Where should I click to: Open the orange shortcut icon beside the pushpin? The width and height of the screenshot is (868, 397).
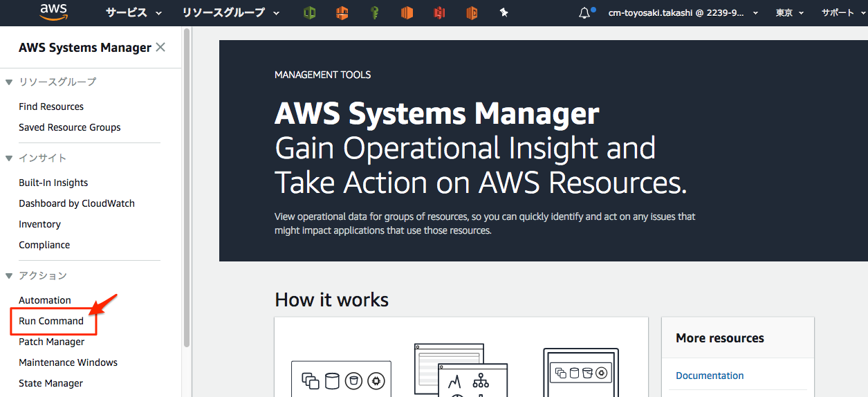pos(472,12)
